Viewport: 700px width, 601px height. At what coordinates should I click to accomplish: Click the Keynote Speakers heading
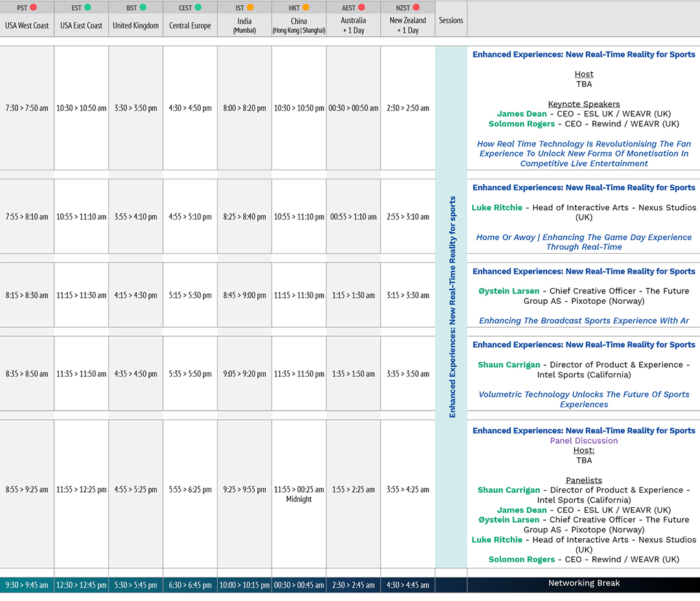click(x=584, y=104)
